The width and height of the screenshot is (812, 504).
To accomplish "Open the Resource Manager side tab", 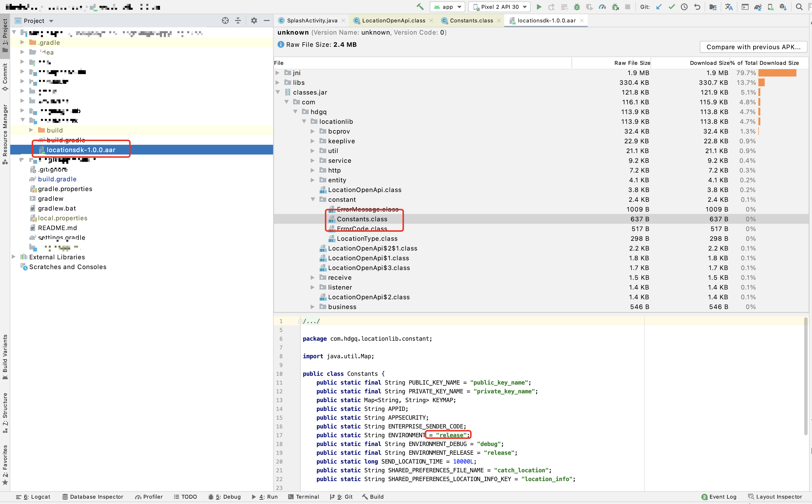I will [x=5, y=134].
